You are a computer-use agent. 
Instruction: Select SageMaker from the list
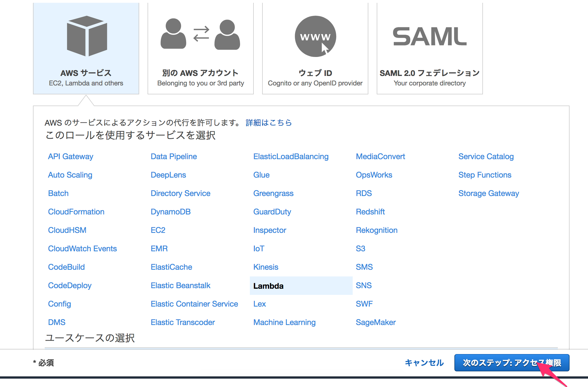click(376, 322)
